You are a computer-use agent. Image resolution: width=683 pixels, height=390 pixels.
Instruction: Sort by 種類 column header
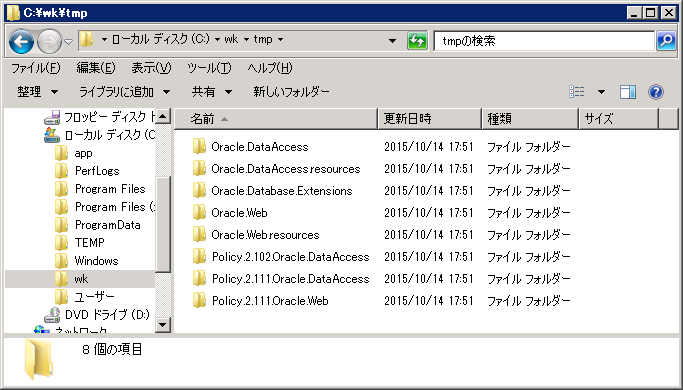[531, 119]
